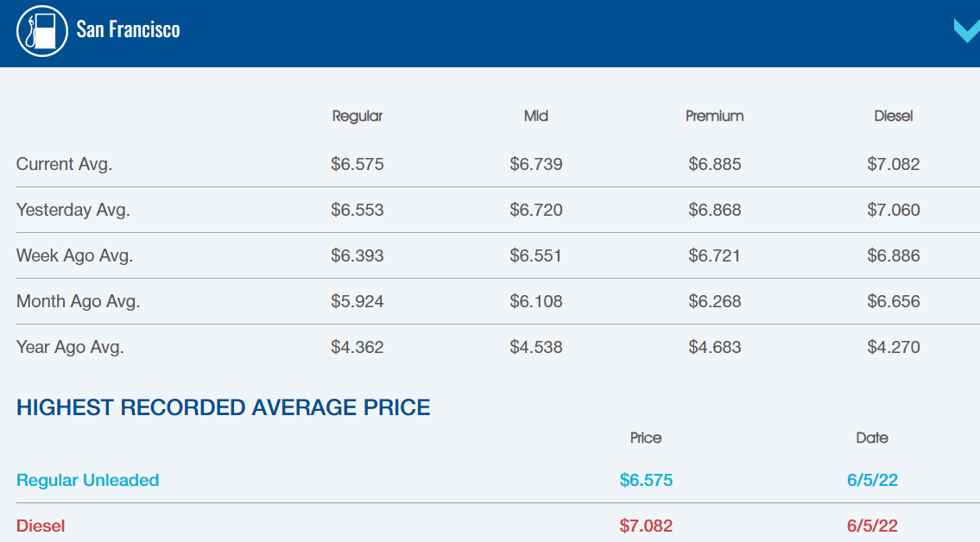Select the San Francisco title
The height and width of the screenshot is (542, 980).
(x=128, y=28)
